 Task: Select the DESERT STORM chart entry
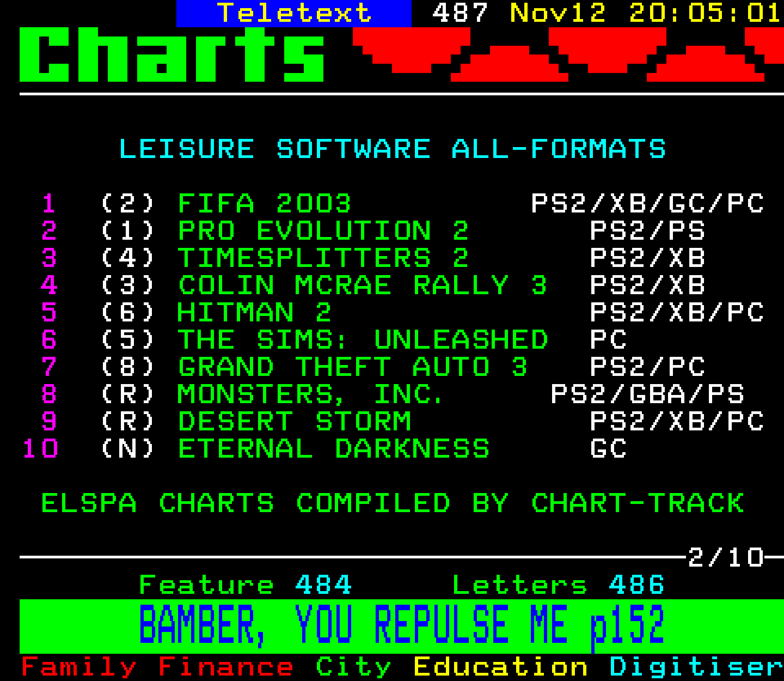pyautogui.click(x=295, y=422)
